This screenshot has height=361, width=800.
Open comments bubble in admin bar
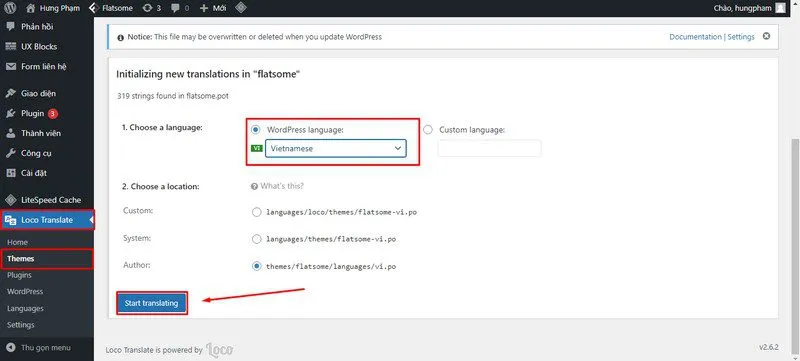coord(180,8)
